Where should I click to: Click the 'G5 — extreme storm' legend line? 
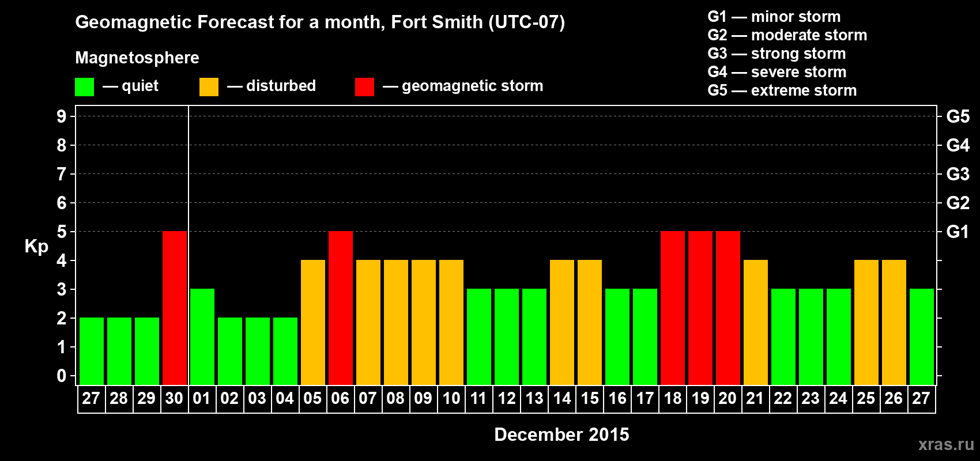tap(782, 90)
